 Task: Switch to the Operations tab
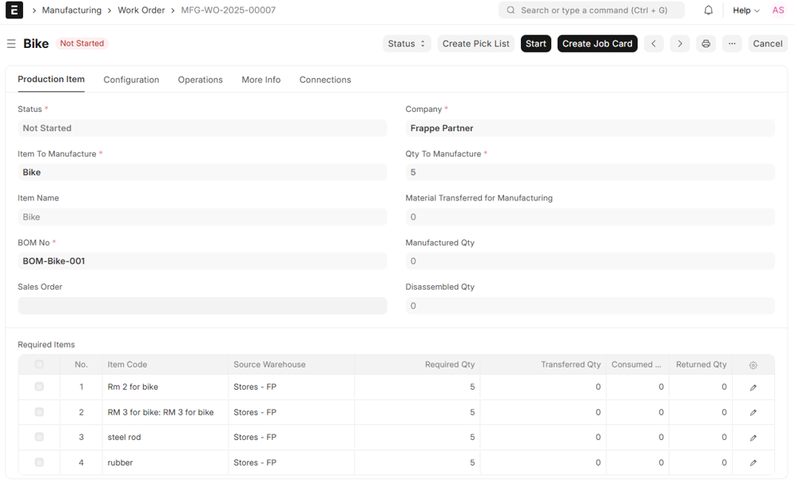tap(200, 80)
